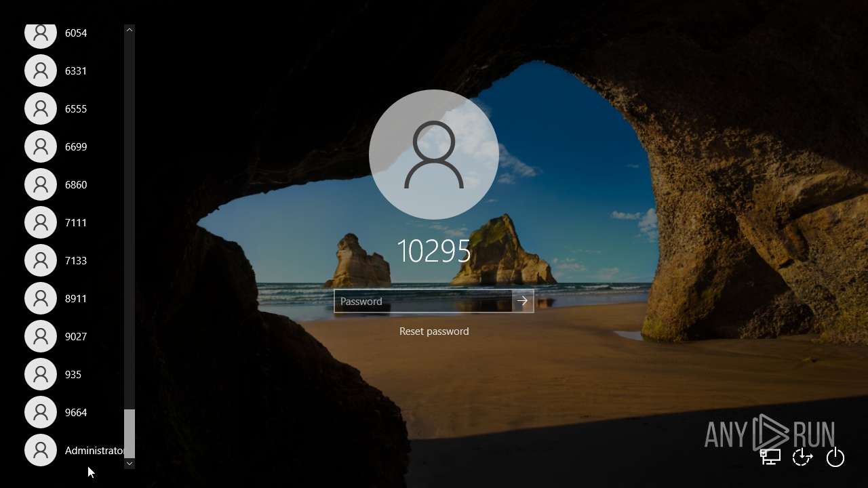This screenshot has width=868, height=488.
Task: Click the Reset password link
Action: pyautogui.click(x=434, y=331)
